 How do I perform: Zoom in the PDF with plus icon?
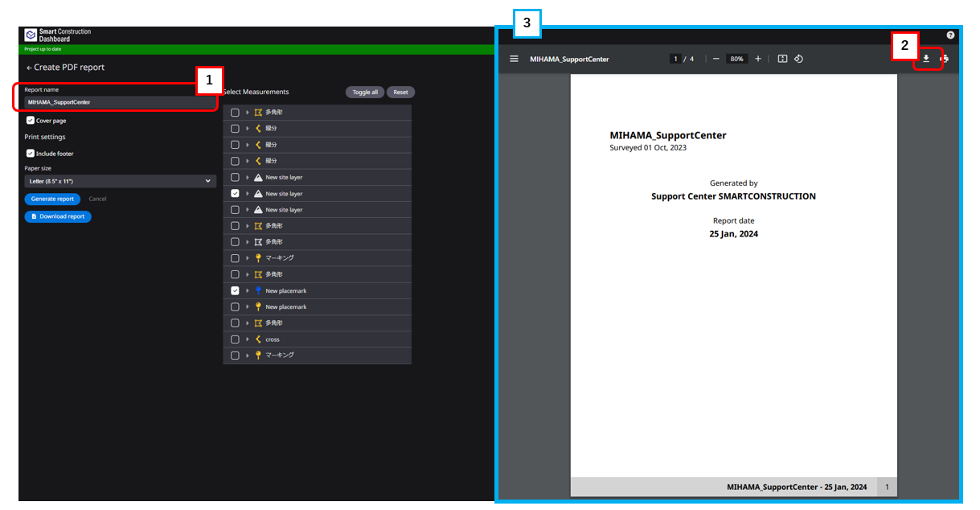pos(757,59)
